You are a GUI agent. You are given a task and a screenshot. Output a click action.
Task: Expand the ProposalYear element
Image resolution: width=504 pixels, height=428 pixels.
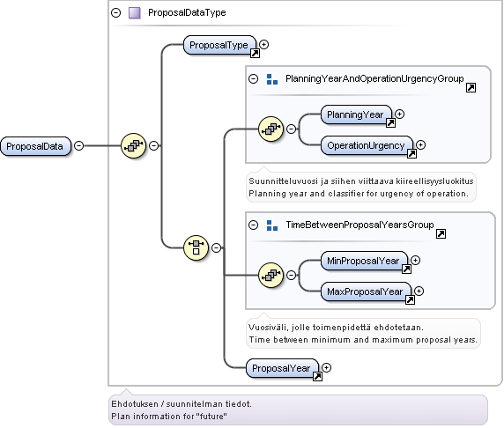tap(326, 367)
